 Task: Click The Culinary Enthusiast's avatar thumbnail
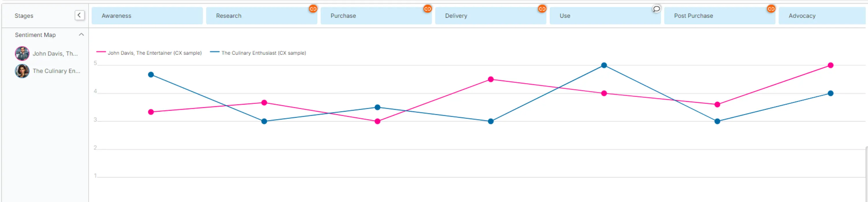(x=22, y=71)
